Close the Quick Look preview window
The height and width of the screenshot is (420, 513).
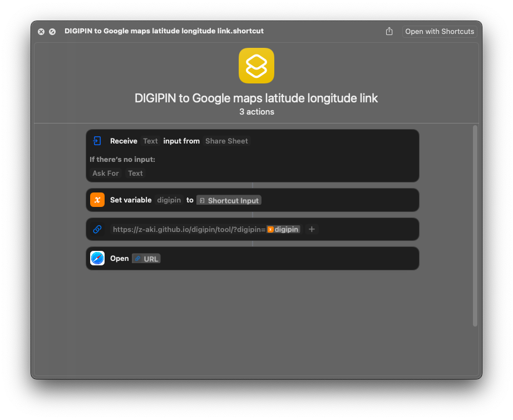pos(41,31)
